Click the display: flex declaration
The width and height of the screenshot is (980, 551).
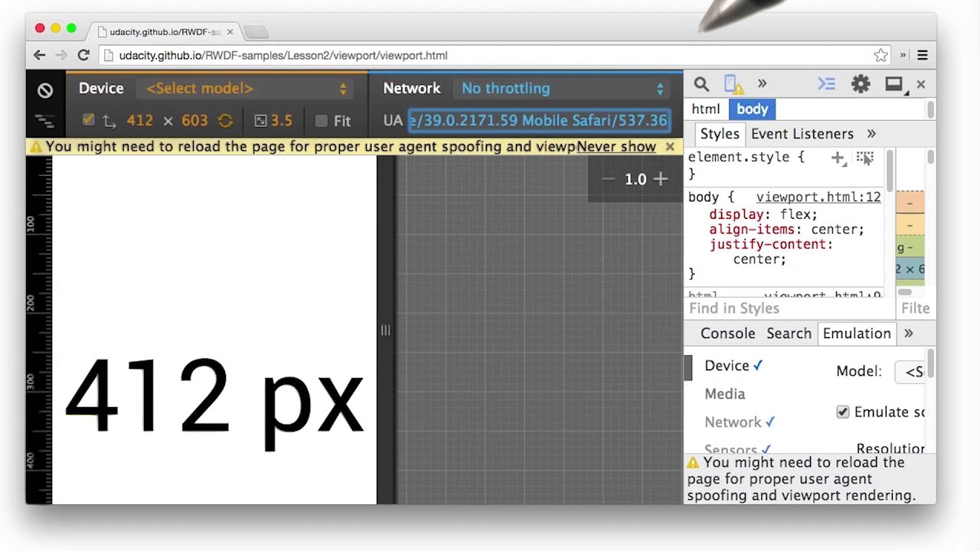(x=763, y=214)
